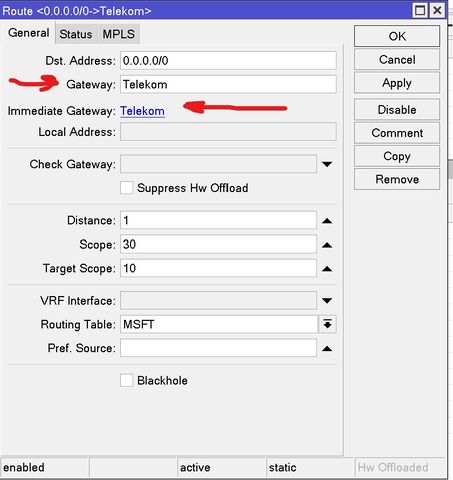The height and width of the screenshot is (480, 453).
Task: Maximize the Route window
Action: click(420, 10)
